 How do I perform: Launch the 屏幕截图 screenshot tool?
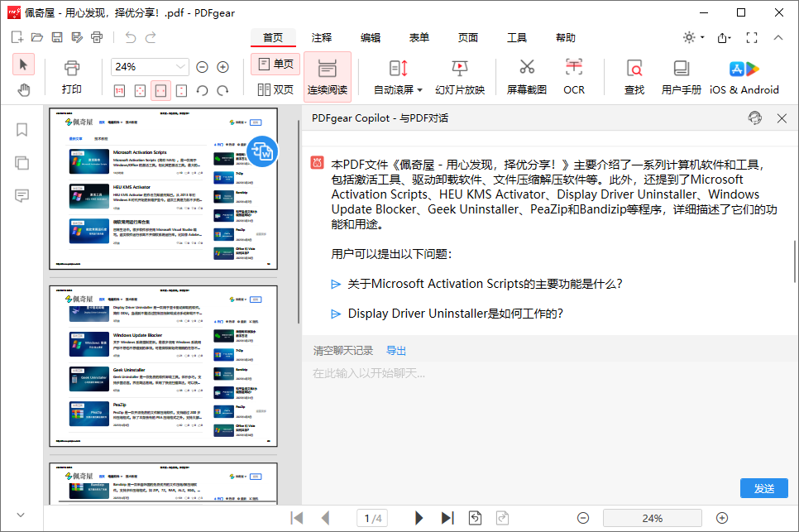[526, 77]
